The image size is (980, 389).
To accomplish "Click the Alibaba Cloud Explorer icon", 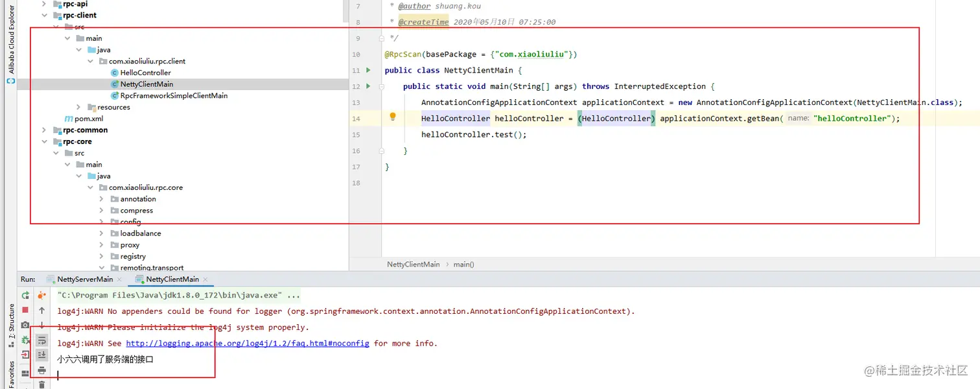I will coord(10,81).
